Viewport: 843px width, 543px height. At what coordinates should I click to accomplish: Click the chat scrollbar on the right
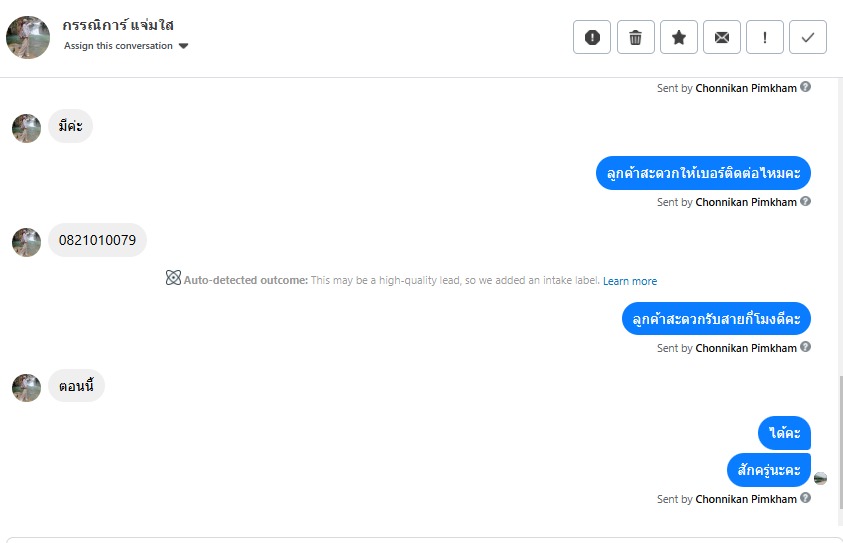pyautogui.click(x=839, y=440)
